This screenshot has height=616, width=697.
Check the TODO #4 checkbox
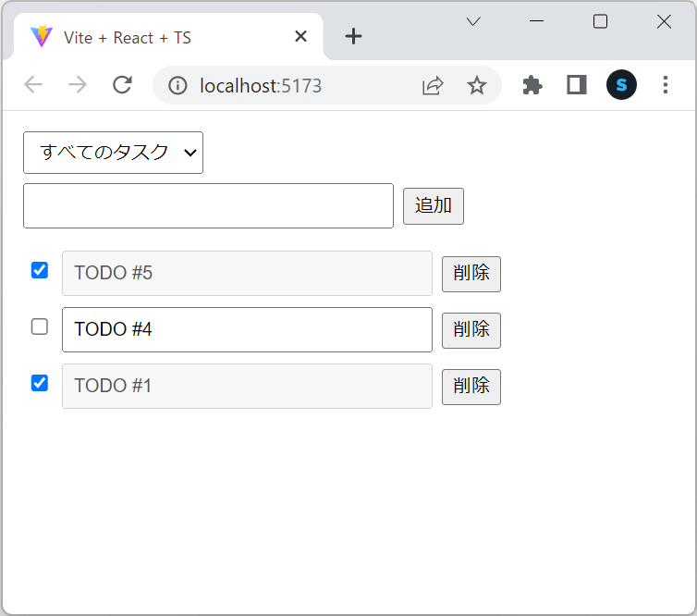[40, 326]
